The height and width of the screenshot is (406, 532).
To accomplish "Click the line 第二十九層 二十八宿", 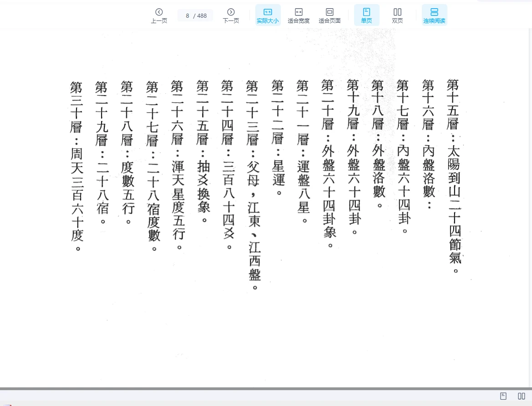I will (x=102, y=152).
